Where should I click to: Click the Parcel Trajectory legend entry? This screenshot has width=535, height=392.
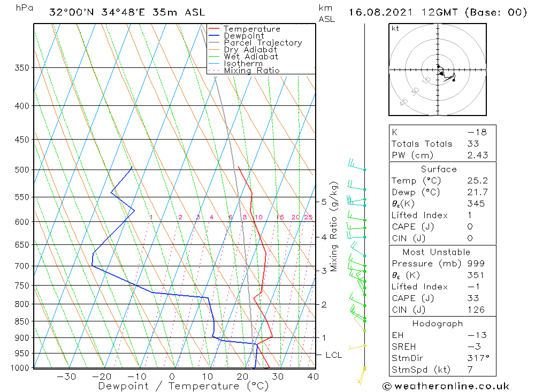[x=263, y=43]
